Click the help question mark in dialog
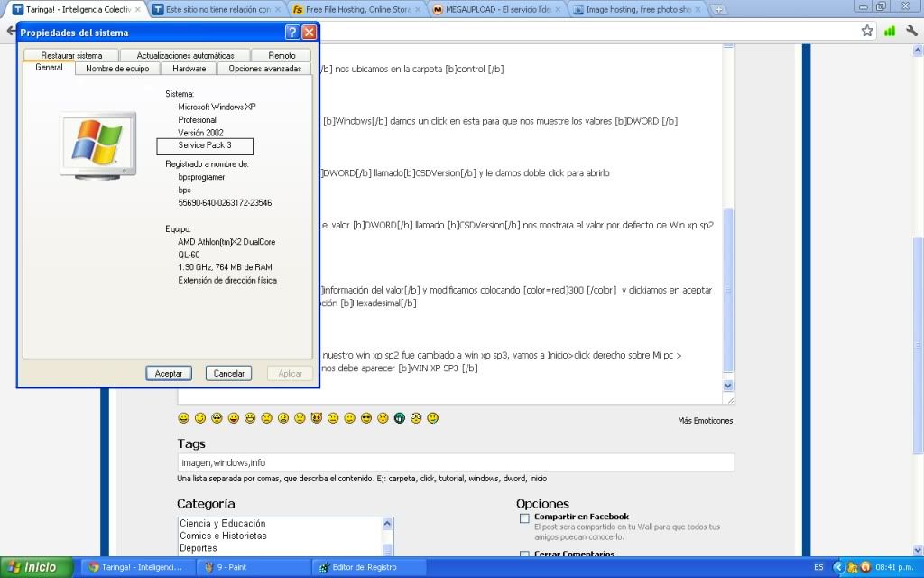This screenshot has width=924, height=578. pos(292,33)
